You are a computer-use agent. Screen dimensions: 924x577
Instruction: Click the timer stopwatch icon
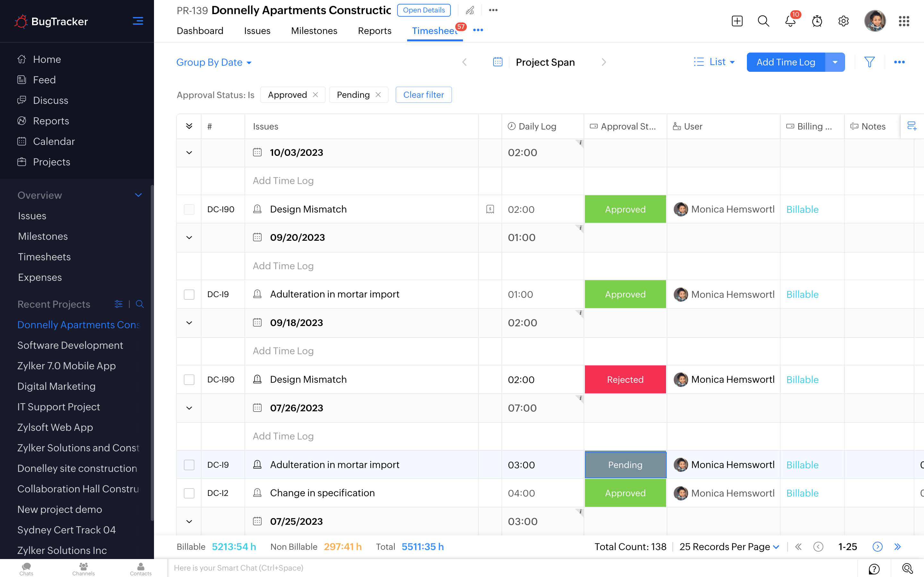[817, 21]
